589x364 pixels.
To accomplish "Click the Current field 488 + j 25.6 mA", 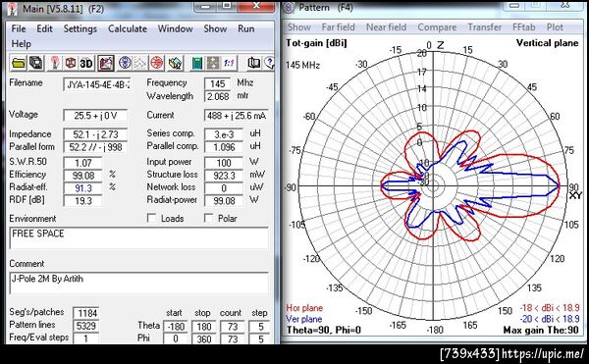I will 237,115.
